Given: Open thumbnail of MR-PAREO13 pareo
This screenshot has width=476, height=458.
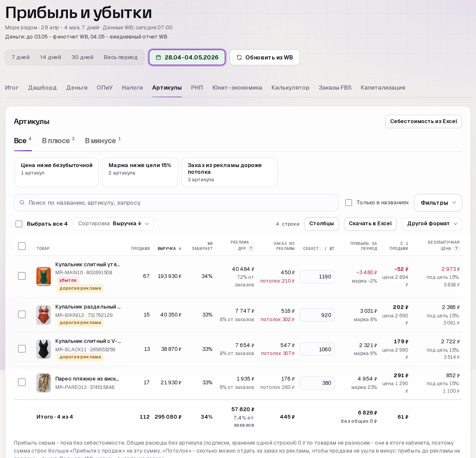Looking at the screenshot, I should [x=43, y=383].
